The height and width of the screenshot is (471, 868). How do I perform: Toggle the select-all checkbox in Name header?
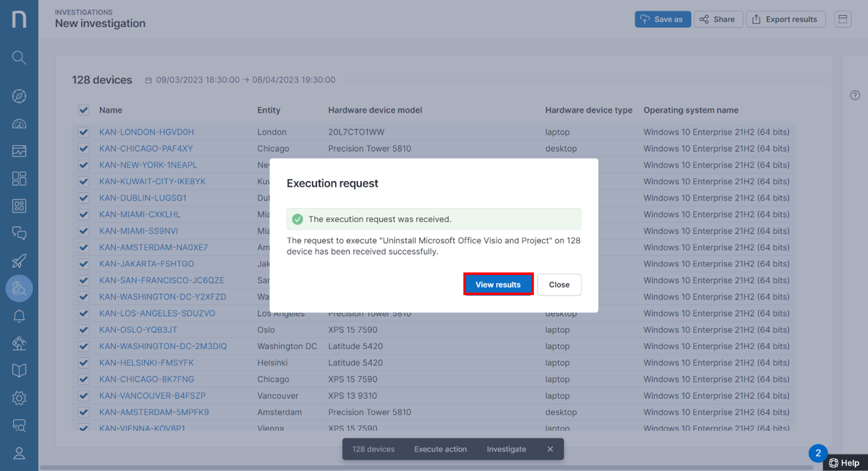click(84, 110)
